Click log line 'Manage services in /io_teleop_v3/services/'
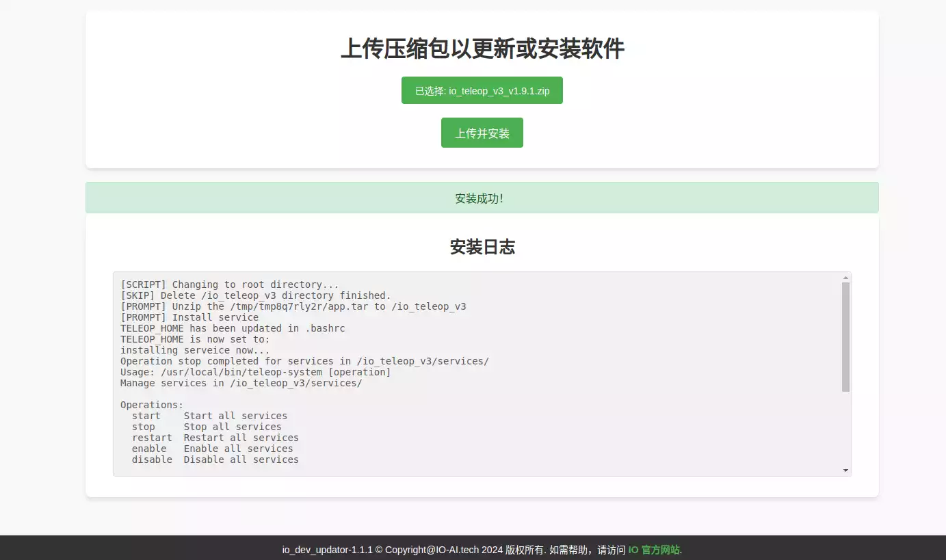This screenshot has width=946, height=560. (x=241, y=383)
